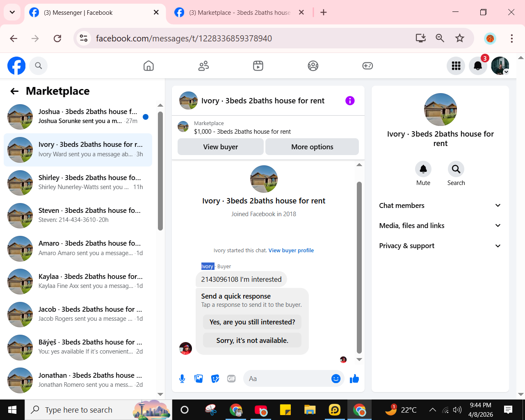Open Joshua's 3beds 2baths house conversation
This screenshot has width=525, height=420.
[x=78, y=116]
